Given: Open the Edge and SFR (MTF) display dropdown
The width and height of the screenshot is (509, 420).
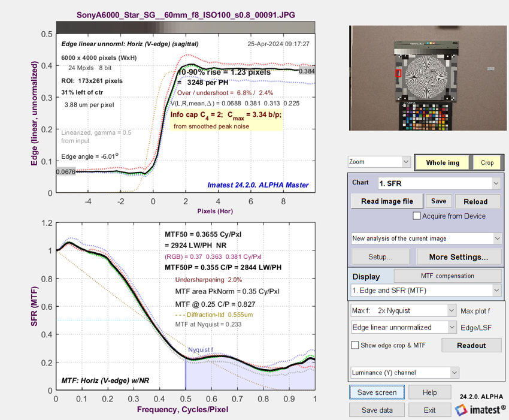Looking at the screenshot, I should coord(426,291).
